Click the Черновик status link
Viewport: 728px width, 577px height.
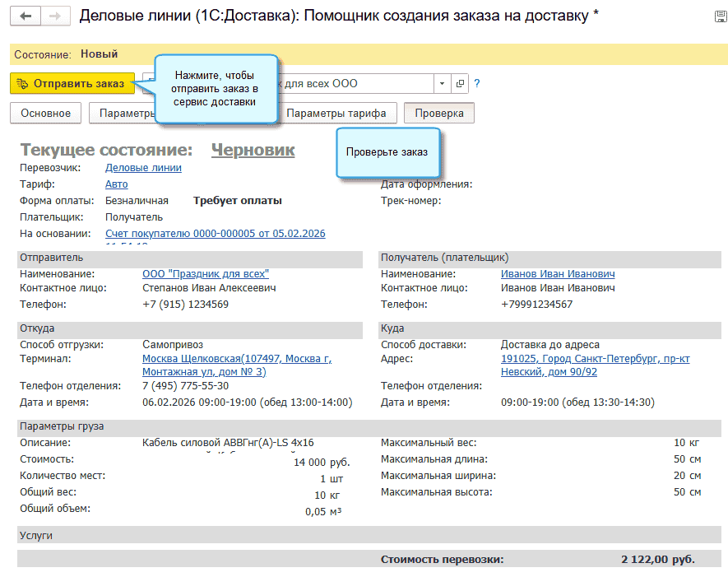click(x=253, y=150)
